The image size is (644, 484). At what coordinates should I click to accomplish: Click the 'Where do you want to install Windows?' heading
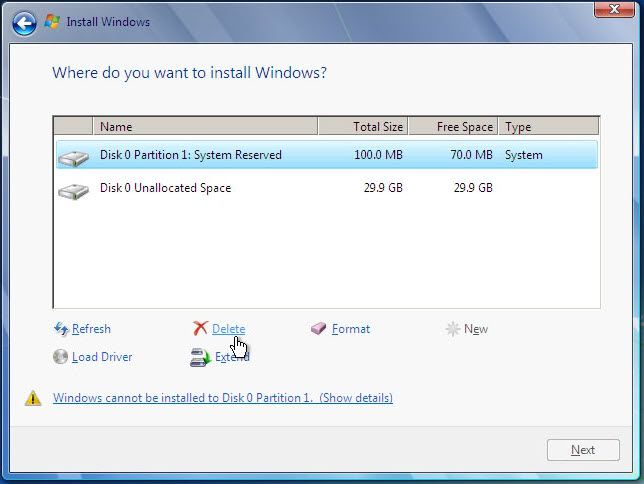click(189, 73)
